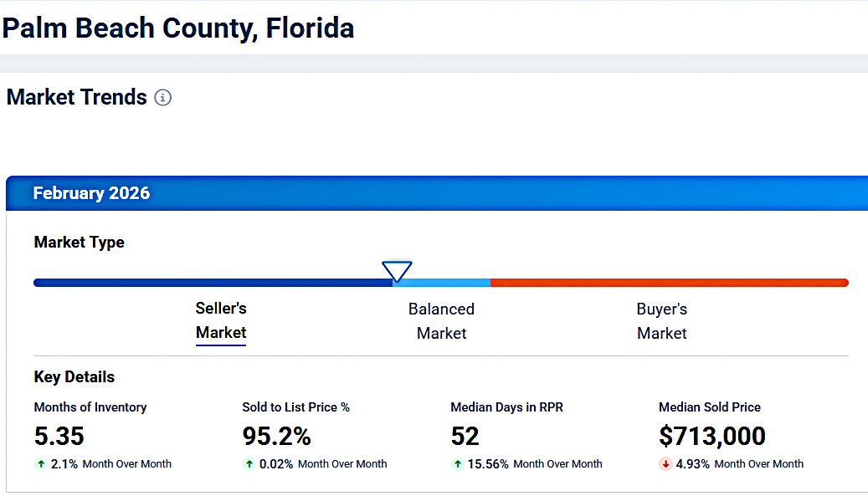The height and width of the screenshot is (496, 868).
Task: Click green up arrow under Sold to List Price
Action: [x=249, y=464]
